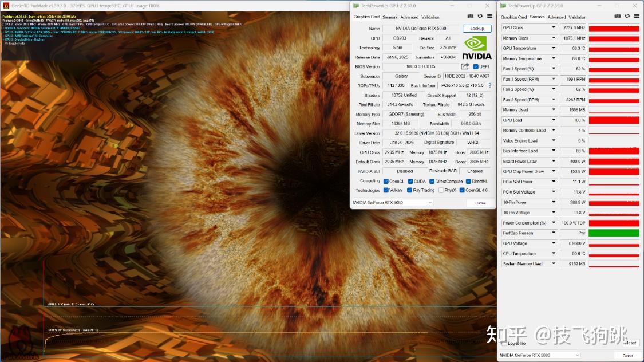Open the Memory Used sensor dropdown
Image resolution: width=644 pixels, height=362 pixels.
coord(553,110)
